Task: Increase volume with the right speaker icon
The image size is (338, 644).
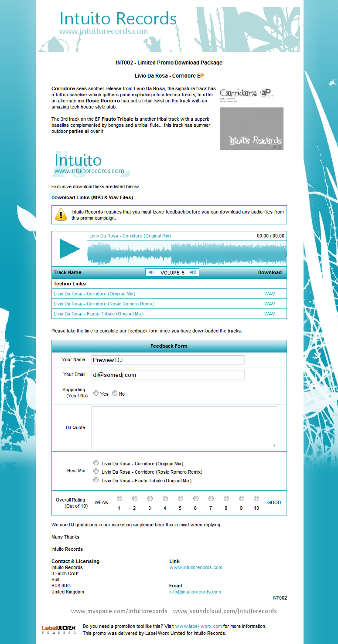Action: point(193,272)
